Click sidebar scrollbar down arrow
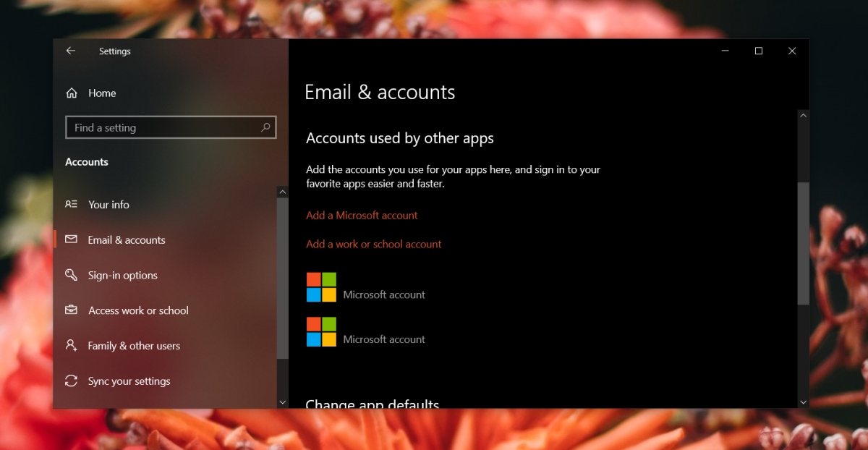Screen dimensions: 868x450 click(x=282, y=402)
